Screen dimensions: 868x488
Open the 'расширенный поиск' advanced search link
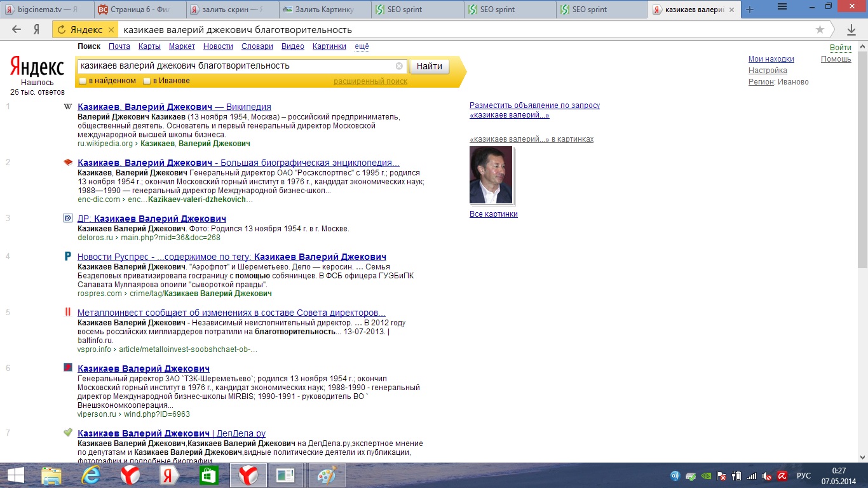pos(370,81)
